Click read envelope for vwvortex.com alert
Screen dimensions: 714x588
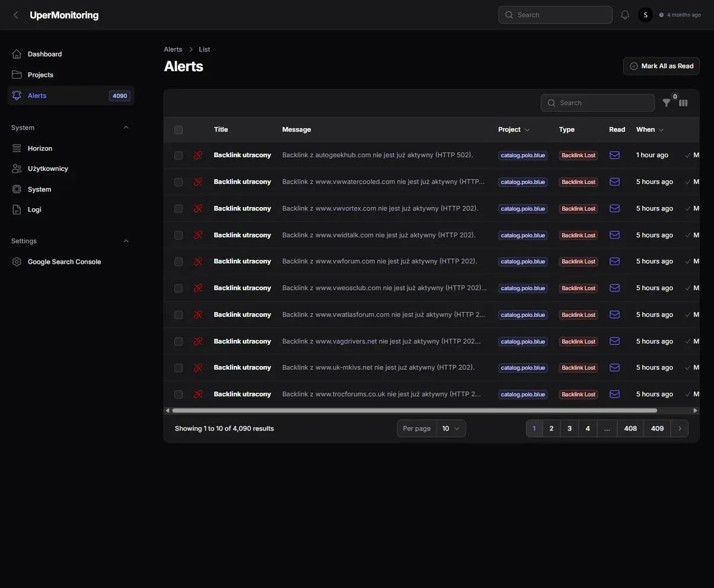[614, 208]
